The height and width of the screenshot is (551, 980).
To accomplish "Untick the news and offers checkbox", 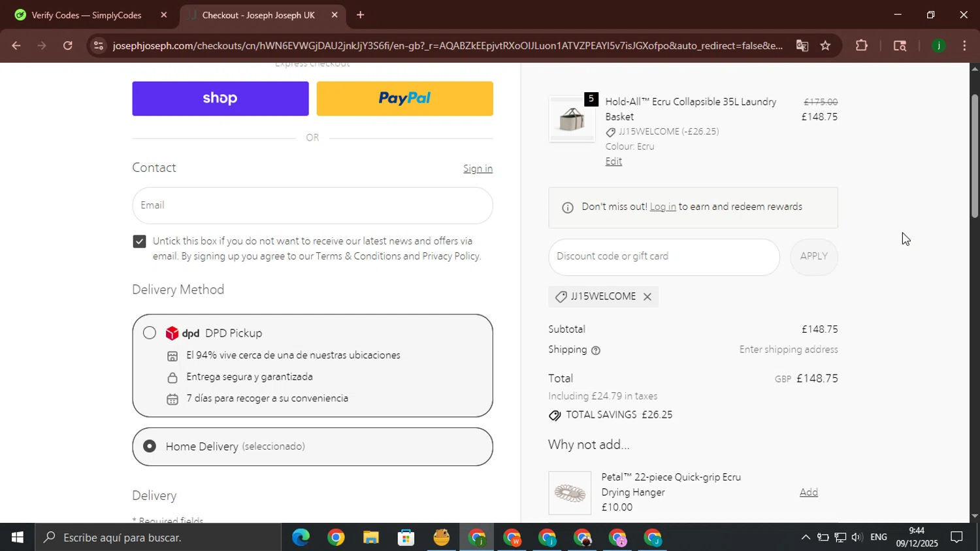I will tap(139, 241).
